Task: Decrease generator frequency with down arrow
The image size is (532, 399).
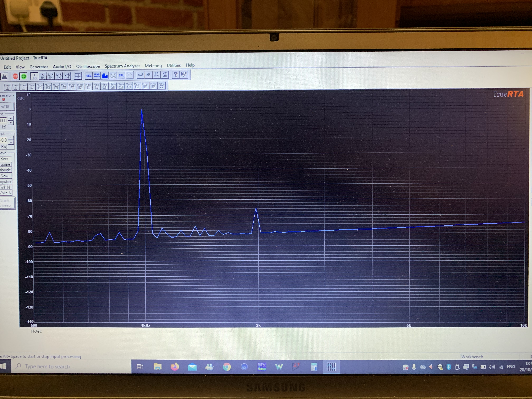Action: tap(11, 123)
